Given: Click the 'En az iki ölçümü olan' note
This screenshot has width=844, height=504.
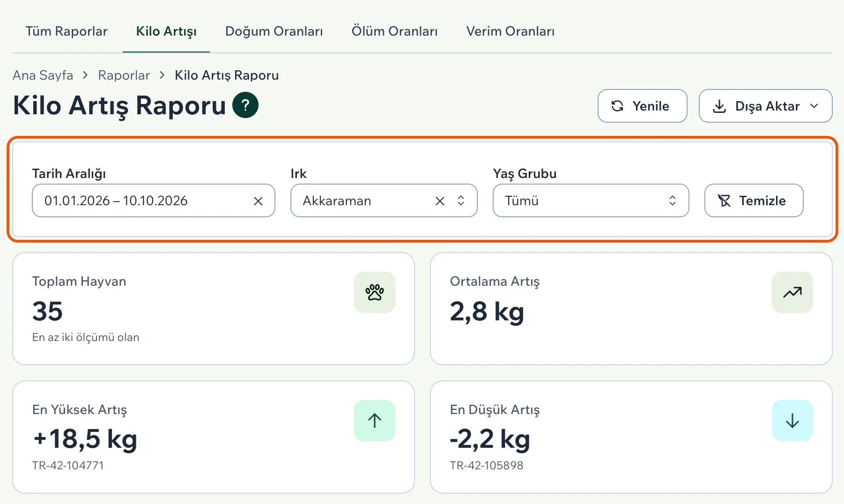Looking at the screenshot, I should [x=86, y=337].
